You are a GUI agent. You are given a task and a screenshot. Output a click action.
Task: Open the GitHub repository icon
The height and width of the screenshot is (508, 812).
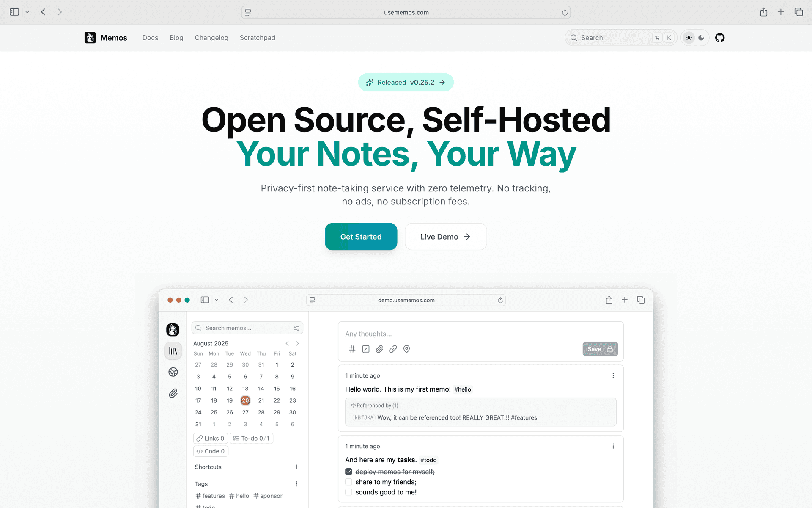click(720, 38)
